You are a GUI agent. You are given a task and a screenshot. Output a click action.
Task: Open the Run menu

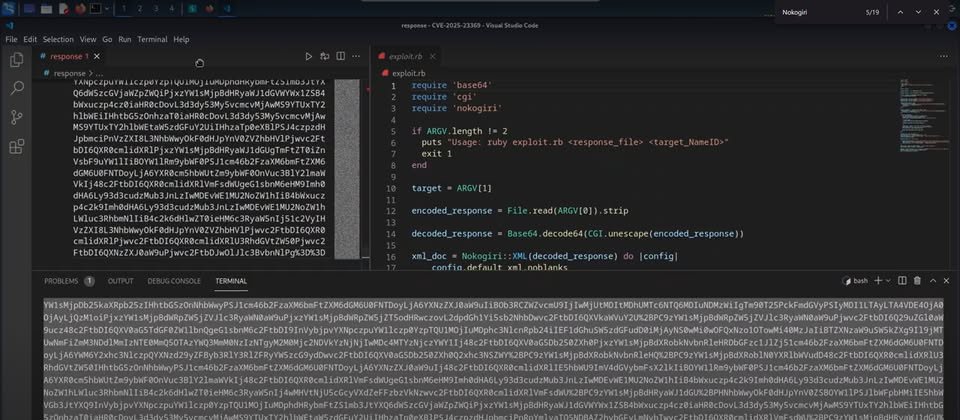[x=125, y=39]
